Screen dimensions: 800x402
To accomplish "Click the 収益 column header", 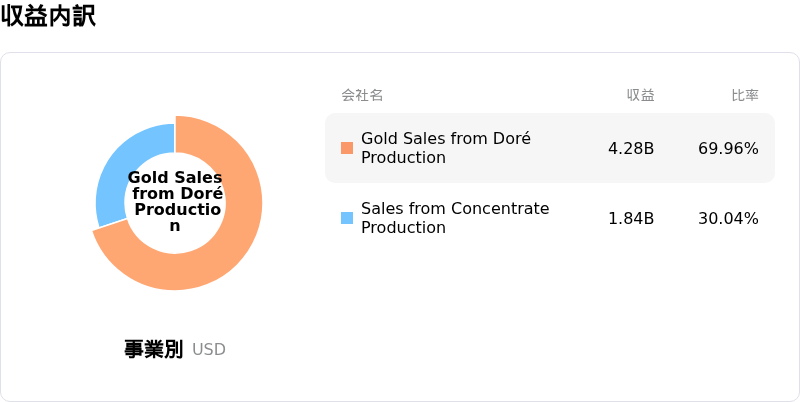I will point(640,95).
